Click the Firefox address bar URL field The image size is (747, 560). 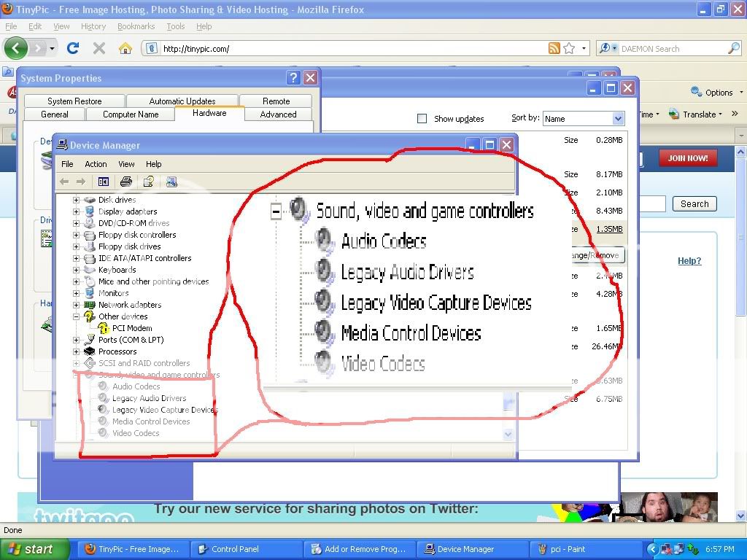(x=352, y=48)
